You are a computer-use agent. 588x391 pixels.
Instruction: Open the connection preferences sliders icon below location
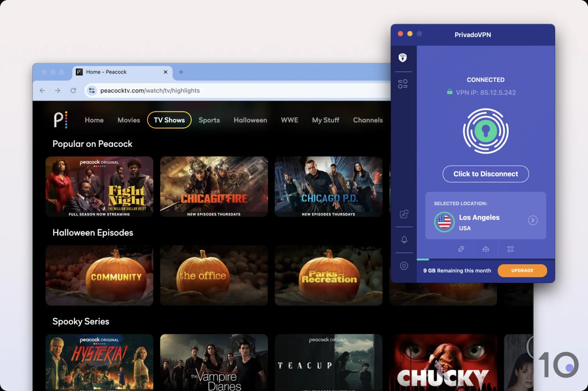pyautogui.click(x=510, y=249)
